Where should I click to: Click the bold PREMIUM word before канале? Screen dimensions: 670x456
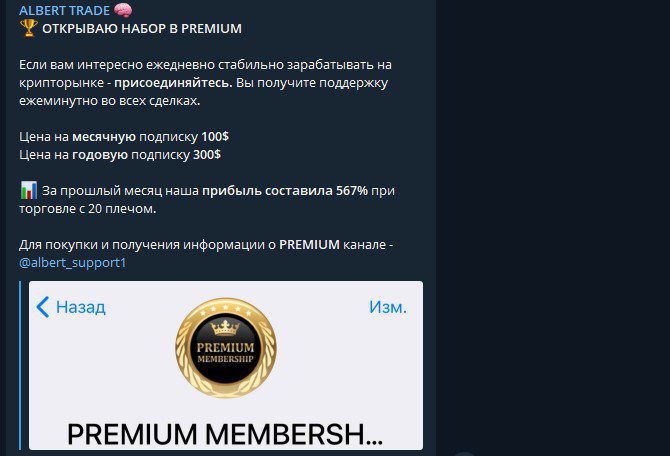click(x=309, y=244)
